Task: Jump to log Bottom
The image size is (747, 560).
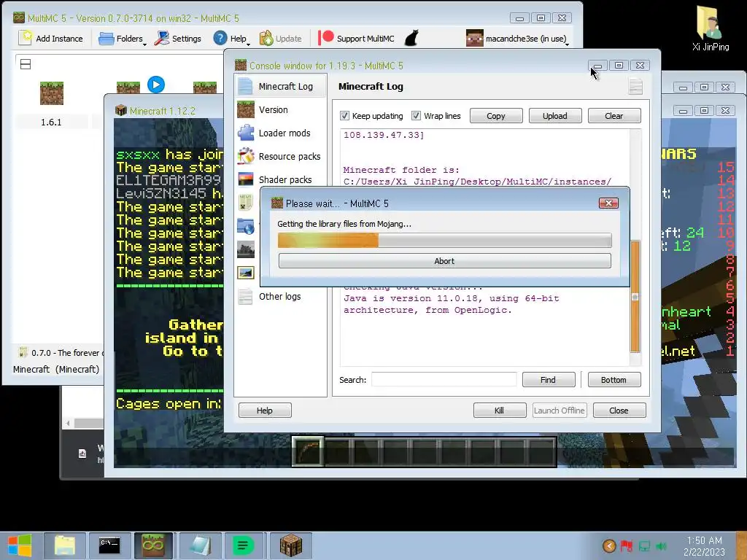Action: click(x=614, y=379)
